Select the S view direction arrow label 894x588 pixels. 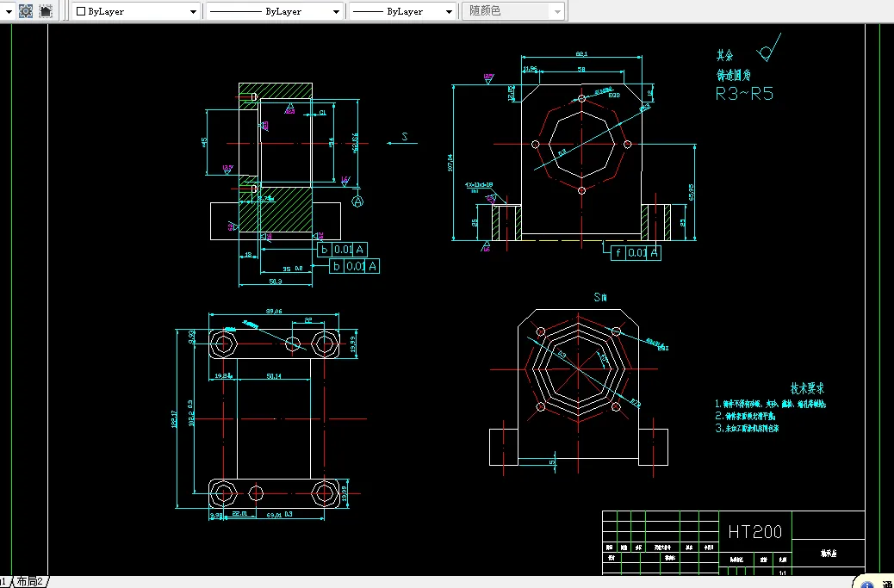point(404,137)
